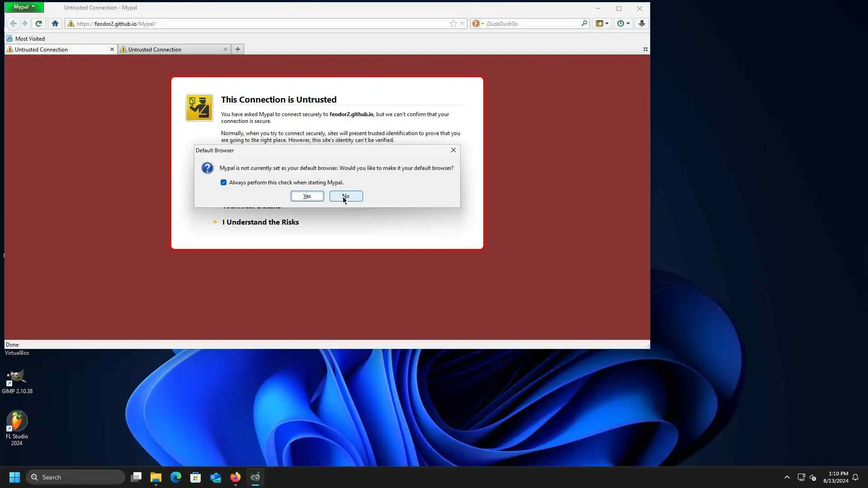Open Firefox from the taskbar
This screenshot has width=868, height=488.
(x=235, y=477)
